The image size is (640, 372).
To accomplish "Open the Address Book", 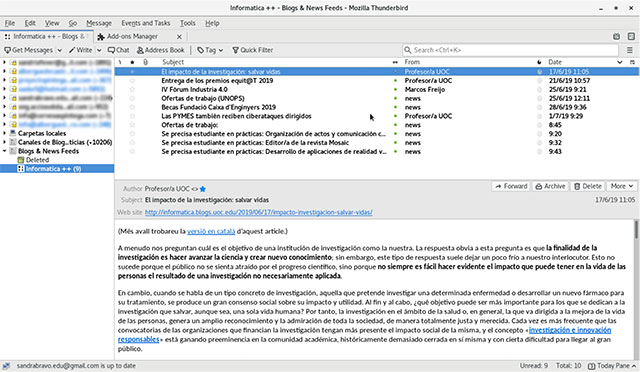I will [x=161, y=50].
